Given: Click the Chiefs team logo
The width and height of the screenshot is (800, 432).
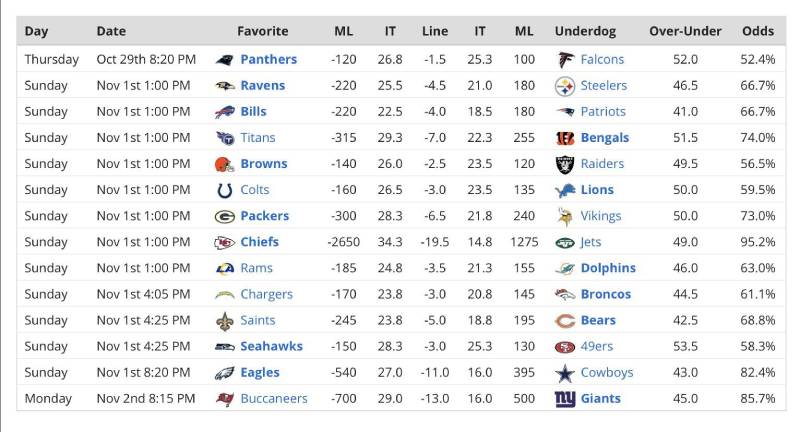Looking at the screenshot, I should point(225,242).
